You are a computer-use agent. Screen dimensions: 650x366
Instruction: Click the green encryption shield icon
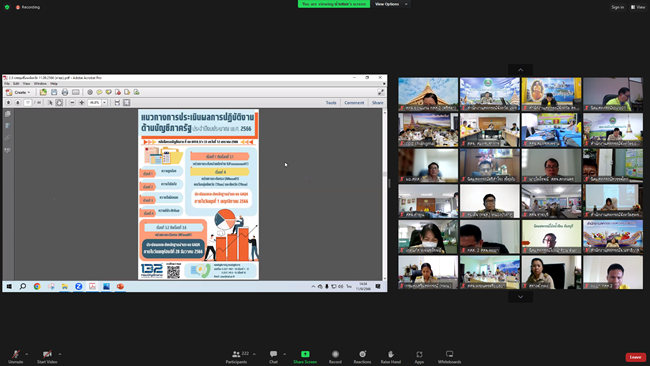click(7, 7)
